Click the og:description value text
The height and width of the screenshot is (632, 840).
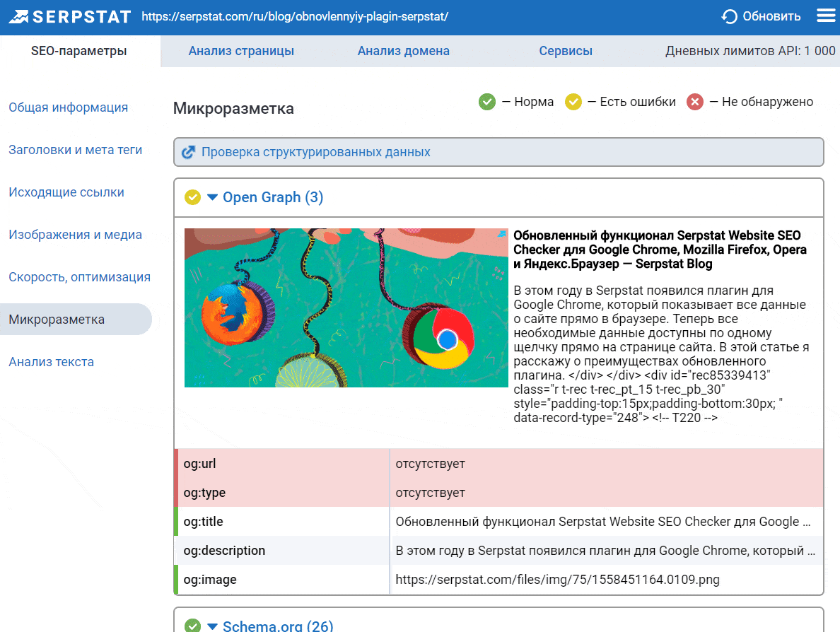coord(605,551)
